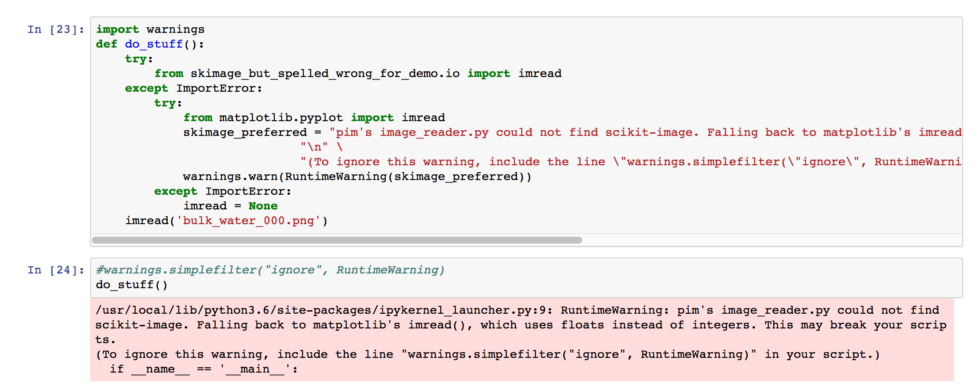The width and height of the screenshot is (980, 386).
Task: Click imread('bulk_water_000.png') line
Action: (x=227, y=221)
